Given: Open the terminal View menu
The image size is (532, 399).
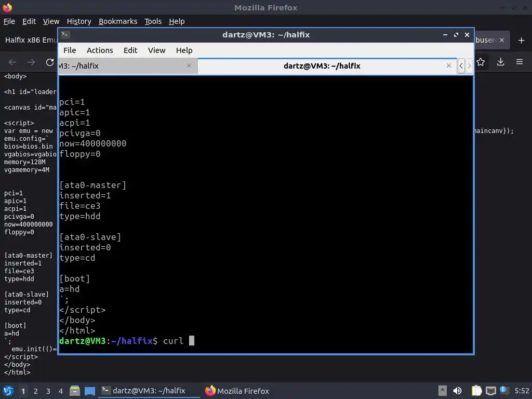Looking at the screenshot, I should coord(156,50).
